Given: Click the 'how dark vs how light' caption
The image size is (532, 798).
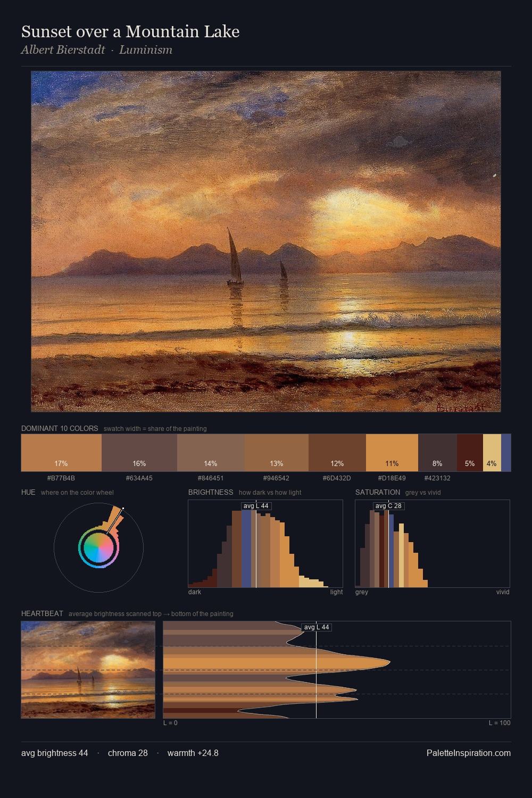Looking at the screenshot, I should [x=270, y=493].
